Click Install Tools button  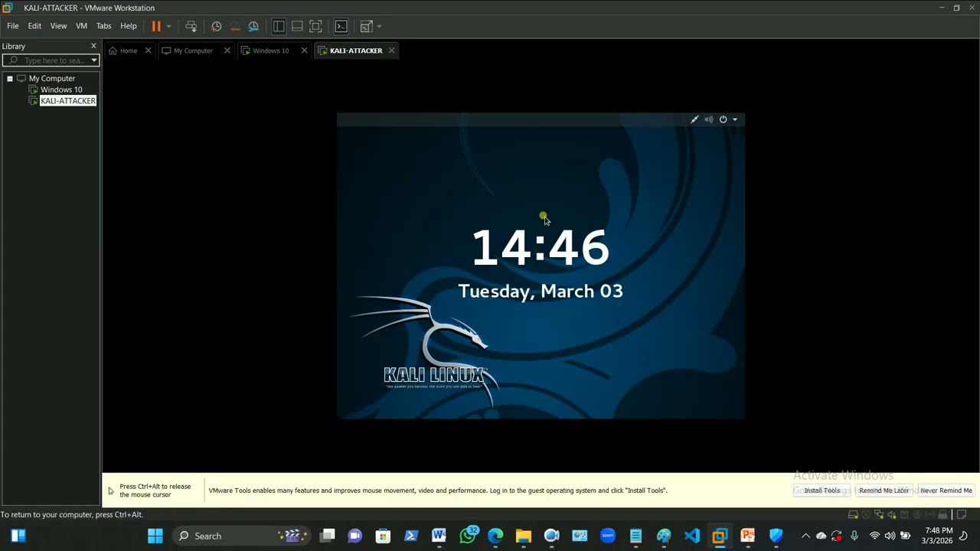(x=822, y=491)
